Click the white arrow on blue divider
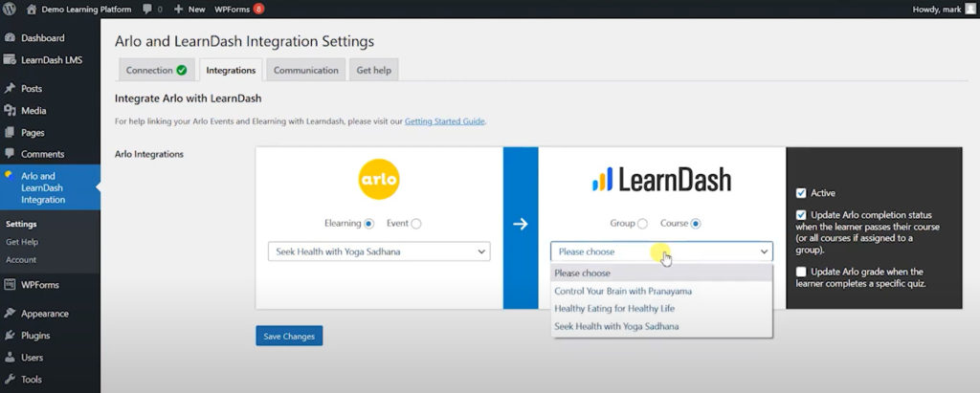This screenshot has width=980, height=393. (521, 224)
